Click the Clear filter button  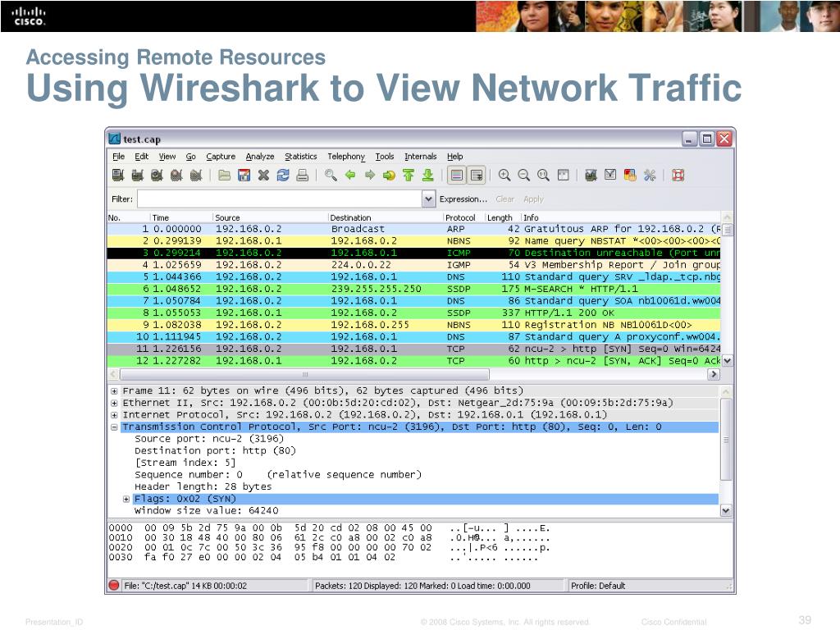click(504, 199)
